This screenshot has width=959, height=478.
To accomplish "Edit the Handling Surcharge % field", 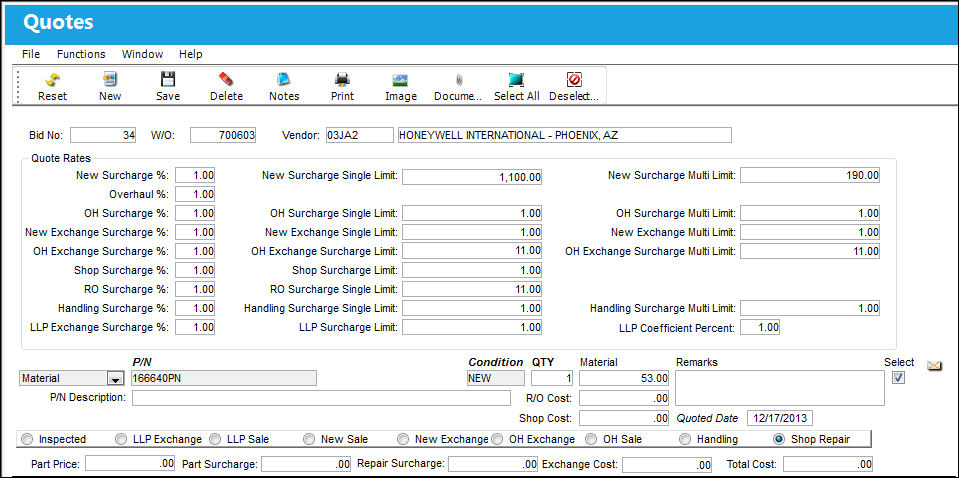I will [195, 308].
